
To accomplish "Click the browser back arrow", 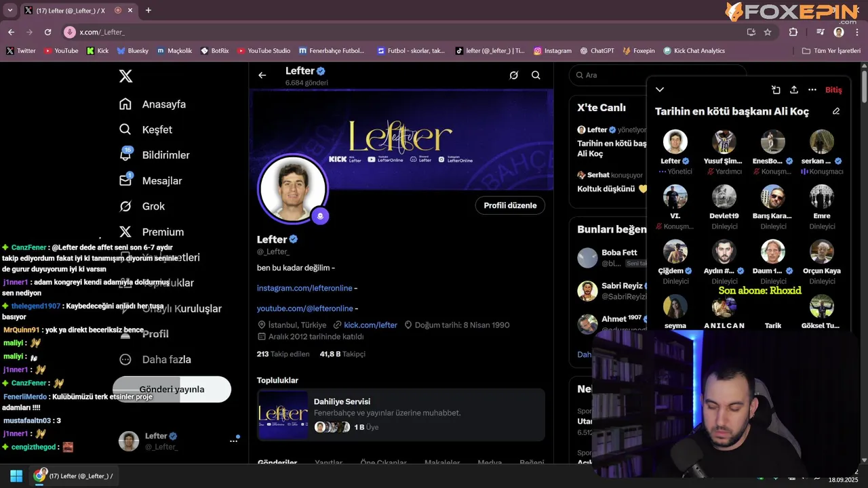I will 11,32.
